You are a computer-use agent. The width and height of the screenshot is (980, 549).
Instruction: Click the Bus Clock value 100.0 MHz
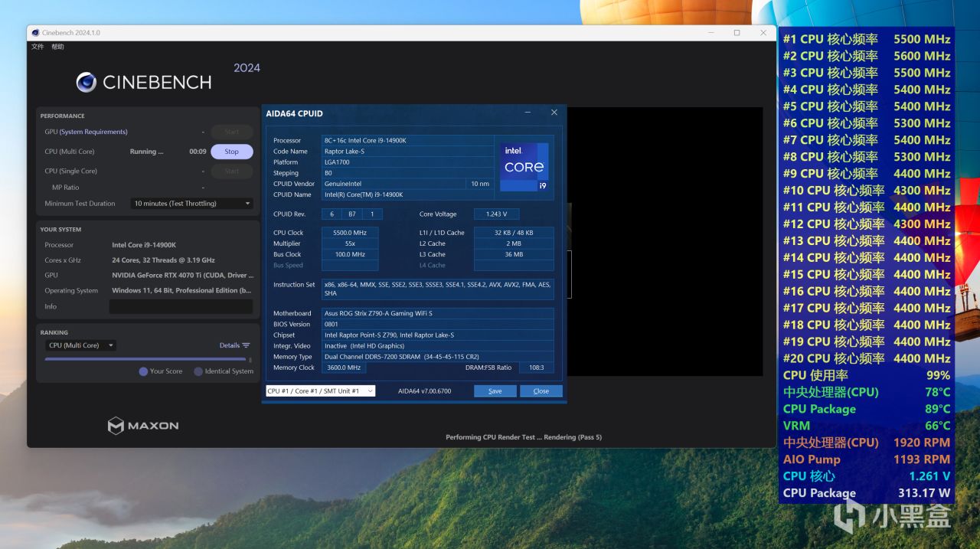coord(350,254)
